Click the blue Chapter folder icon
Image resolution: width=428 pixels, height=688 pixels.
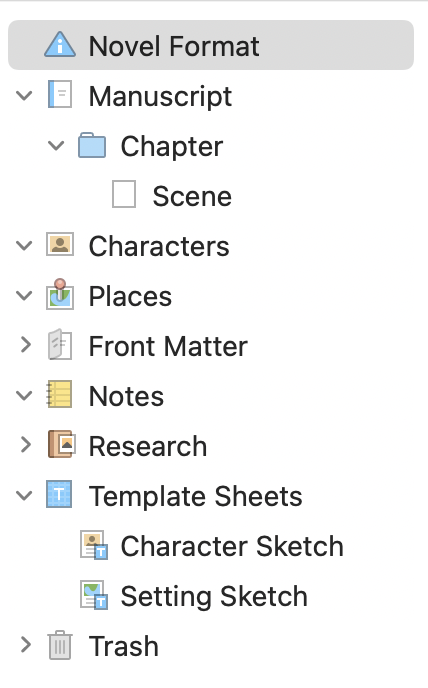[x=92, y=145]
